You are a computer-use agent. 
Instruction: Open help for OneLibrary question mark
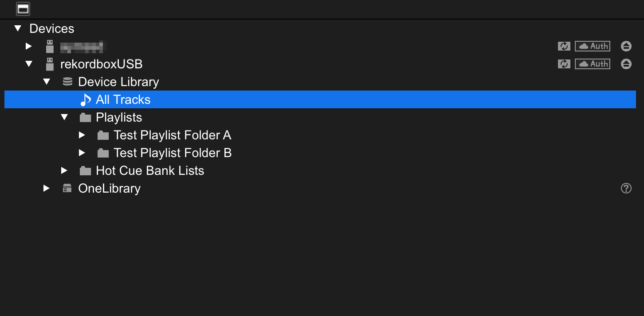(626, 189)
